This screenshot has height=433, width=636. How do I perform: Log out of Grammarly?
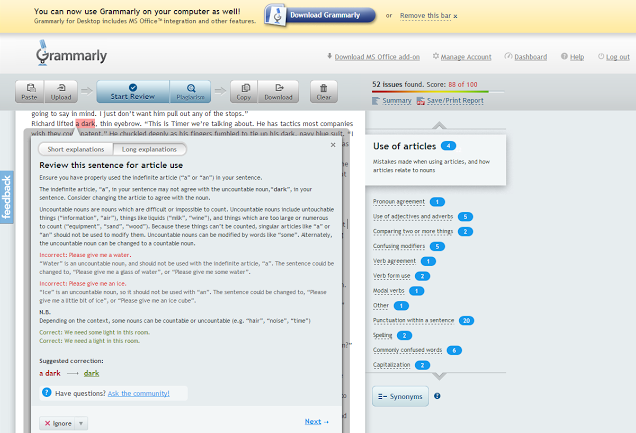(618, 57)
